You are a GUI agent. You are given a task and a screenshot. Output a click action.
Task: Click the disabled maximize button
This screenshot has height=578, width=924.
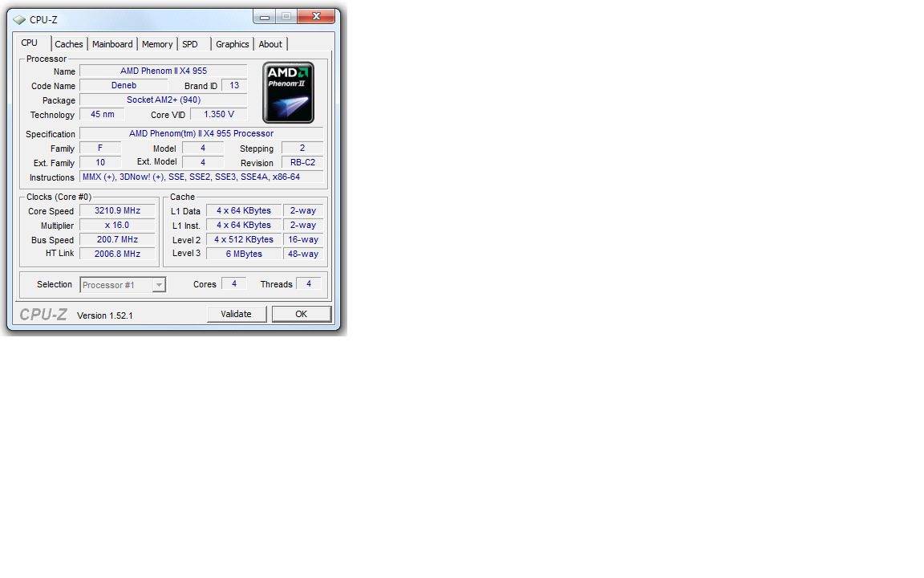[x=286, y=17]
